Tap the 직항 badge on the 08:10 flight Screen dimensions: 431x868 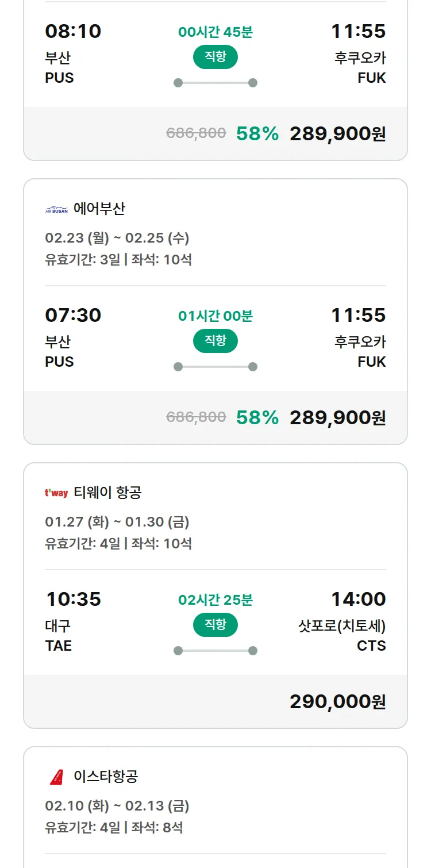(x=215, y=57)
